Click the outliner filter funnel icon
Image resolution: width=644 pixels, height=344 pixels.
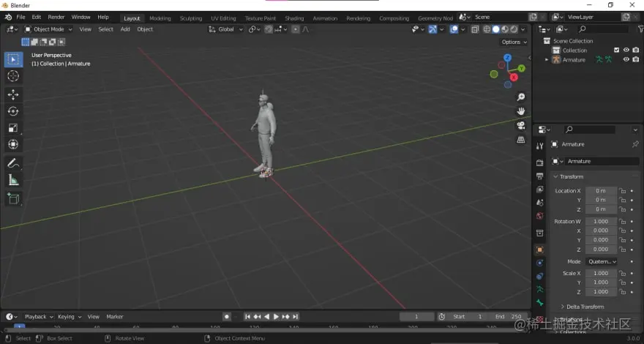tap(640, 29)
